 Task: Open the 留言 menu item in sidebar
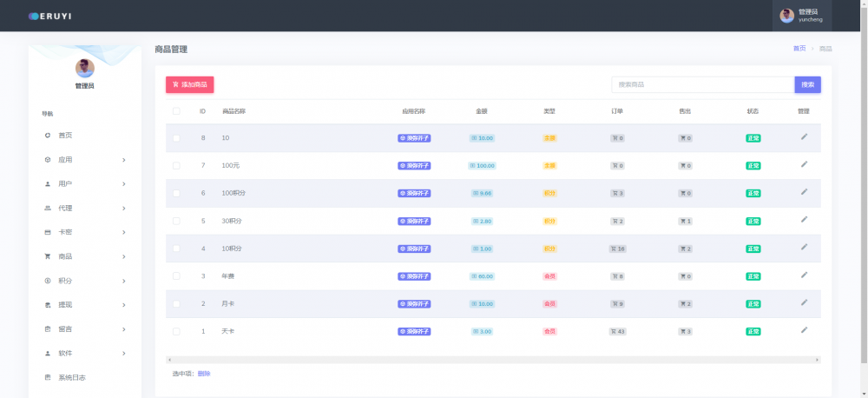[84, 329]
